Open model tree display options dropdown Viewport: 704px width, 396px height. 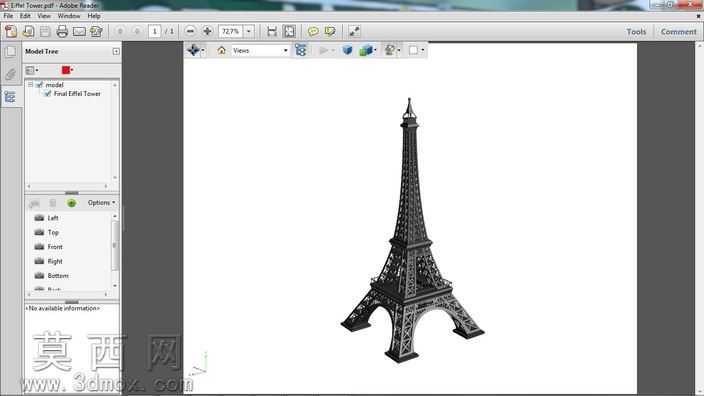tap(32, 70)
